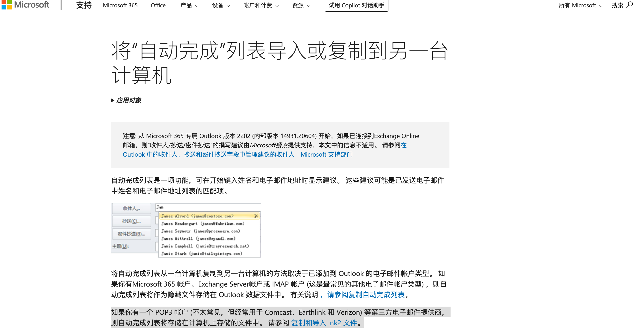Open the Office menu item
The height and width of the screenshot is (335, 644).
point(158,5)
